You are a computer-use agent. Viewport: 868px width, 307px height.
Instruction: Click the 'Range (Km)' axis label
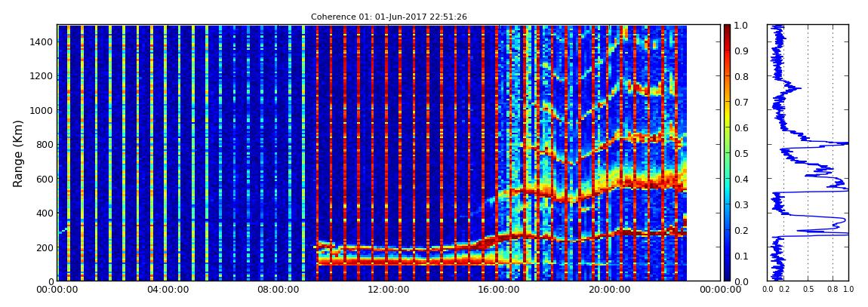click(x=18, y=153)
